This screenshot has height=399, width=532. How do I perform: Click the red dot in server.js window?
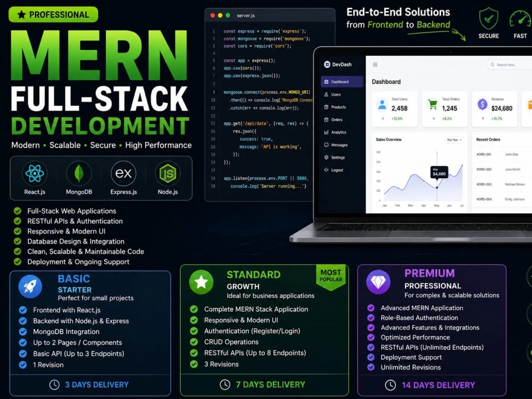213,15
